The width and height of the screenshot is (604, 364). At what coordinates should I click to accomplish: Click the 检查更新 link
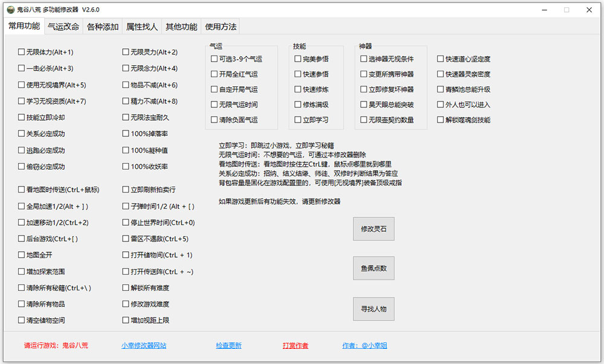point(229,345)
